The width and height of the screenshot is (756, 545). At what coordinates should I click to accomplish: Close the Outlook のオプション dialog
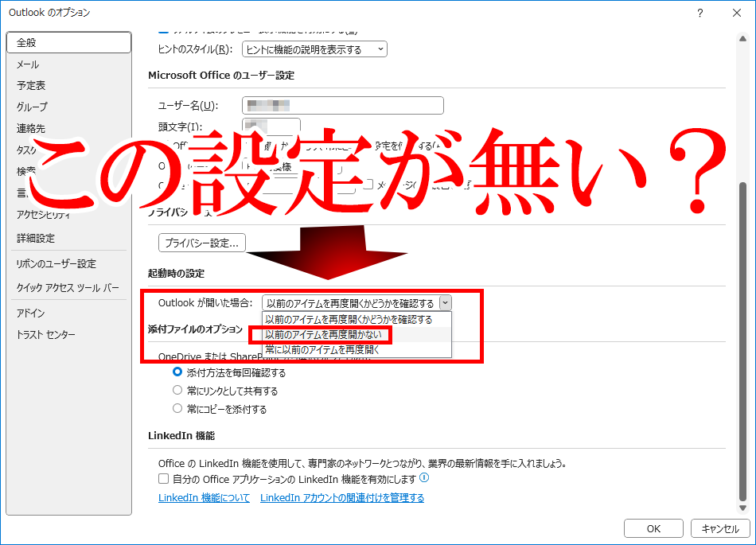click(737, 13)
